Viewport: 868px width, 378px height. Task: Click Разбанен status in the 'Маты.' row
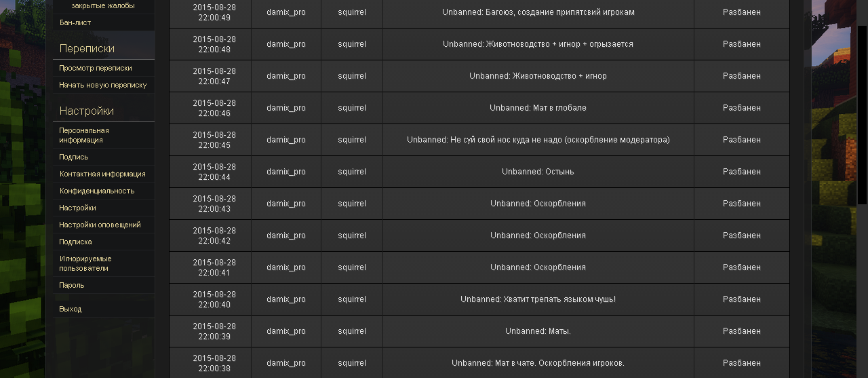[741, 331]
